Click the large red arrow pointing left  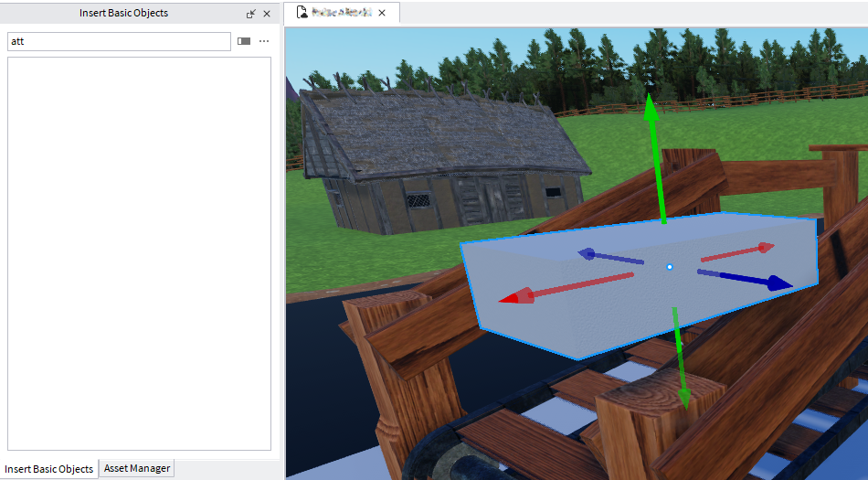pos(566,288)
